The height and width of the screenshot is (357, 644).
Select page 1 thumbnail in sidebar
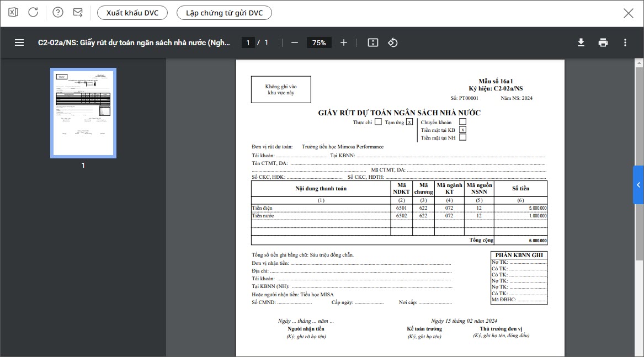click(x=83, y=113)
